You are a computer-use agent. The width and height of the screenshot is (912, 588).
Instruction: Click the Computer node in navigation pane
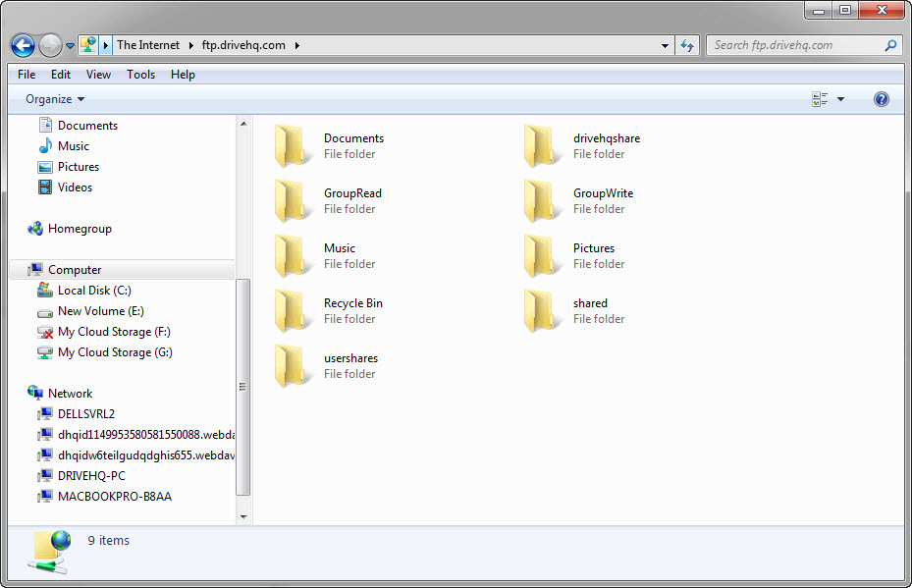coord(75,270)
